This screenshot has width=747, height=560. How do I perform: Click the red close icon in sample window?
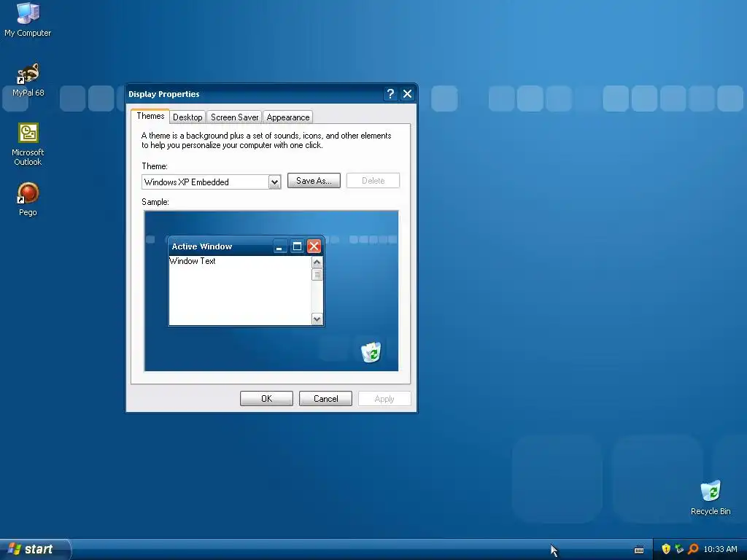[x=314, y=246]
